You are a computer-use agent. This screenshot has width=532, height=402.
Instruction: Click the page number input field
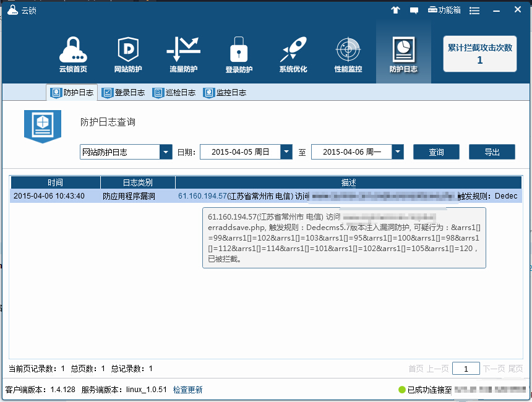click(465, 369)
